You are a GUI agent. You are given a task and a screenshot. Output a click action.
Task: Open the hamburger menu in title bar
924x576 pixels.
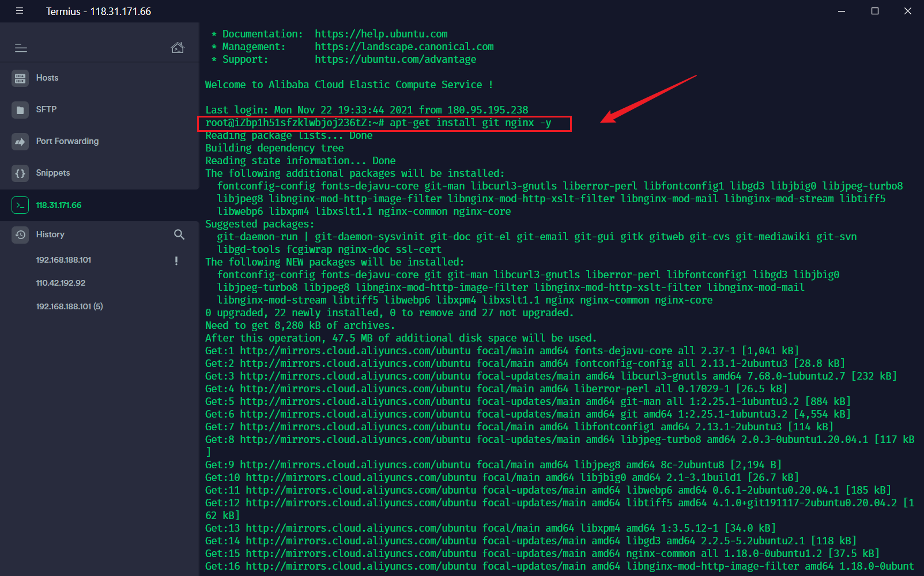point(20,11)
